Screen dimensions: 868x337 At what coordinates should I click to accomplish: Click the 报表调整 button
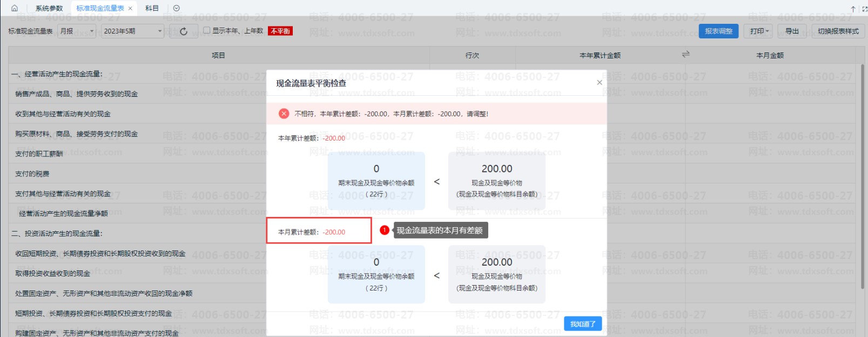[718, 31]
